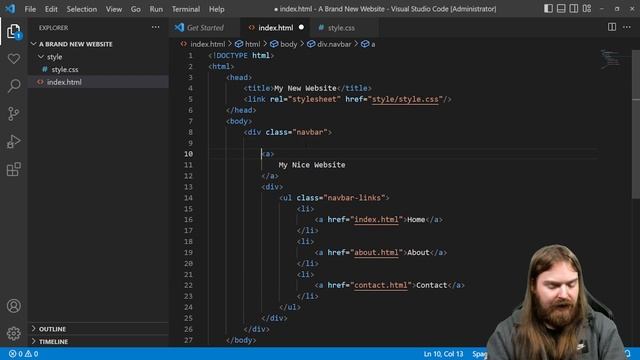Image resolution: width=640 pixels, height=360 pixels.
Task: Click the text 'My Nice Website'
Action: click(312, 165)
